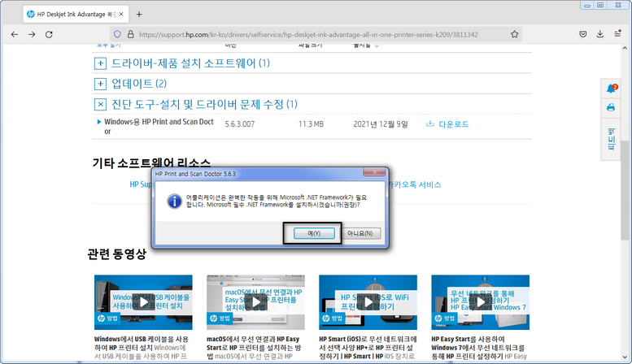Screen dimensions: 632x364
Task: Select the HP Deskjet Ink Advantage tab
Action: pos(76,14)
